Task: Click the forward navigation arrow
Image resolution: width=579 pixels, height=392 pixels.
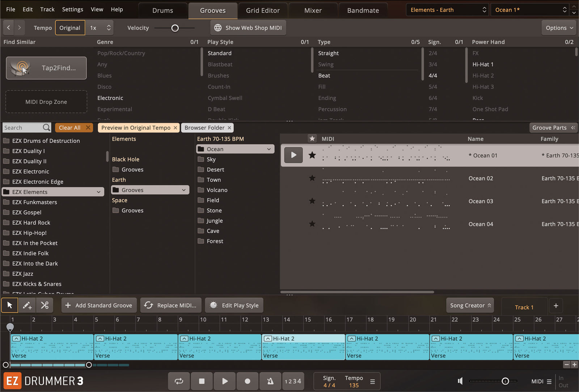Action: pos(20,28)
